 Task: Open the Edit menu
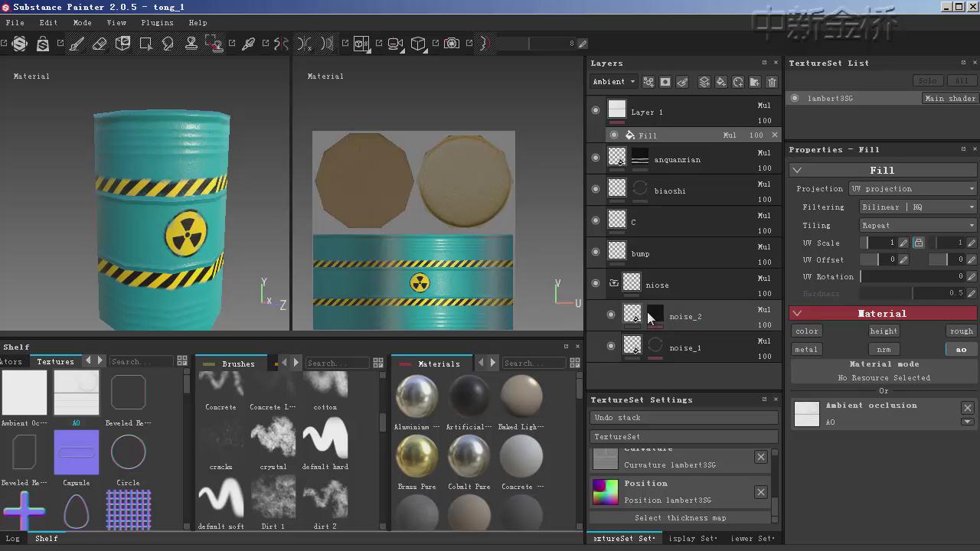pos(48,23)
